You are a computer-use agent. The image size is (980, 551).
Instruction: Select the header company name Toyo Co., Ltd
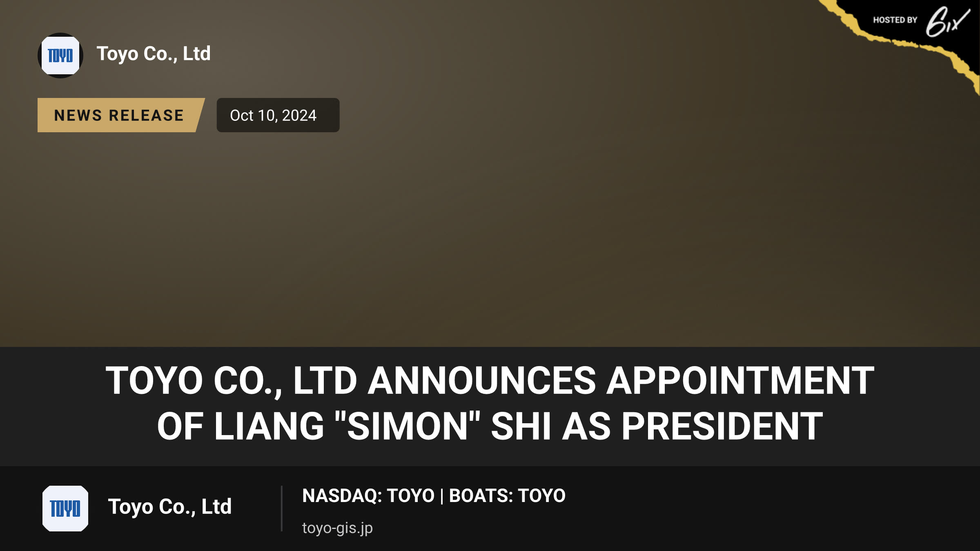(x=154, y=54)
